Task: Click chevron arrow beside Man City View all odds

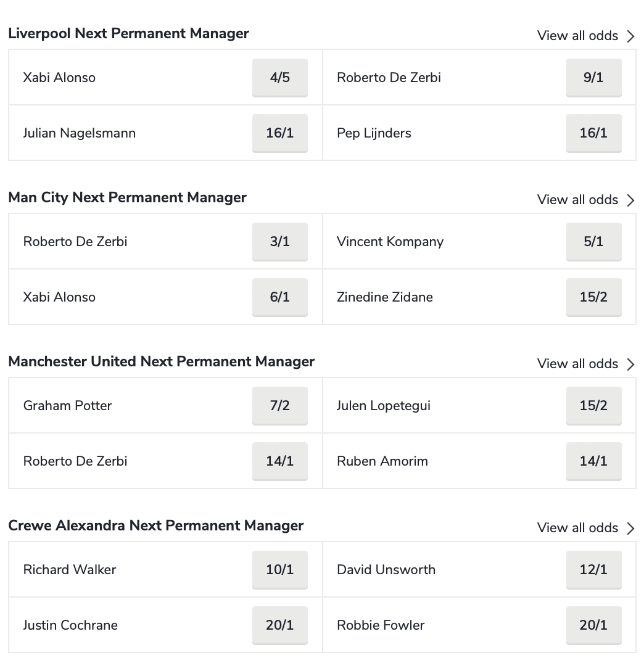Action: 630,200
